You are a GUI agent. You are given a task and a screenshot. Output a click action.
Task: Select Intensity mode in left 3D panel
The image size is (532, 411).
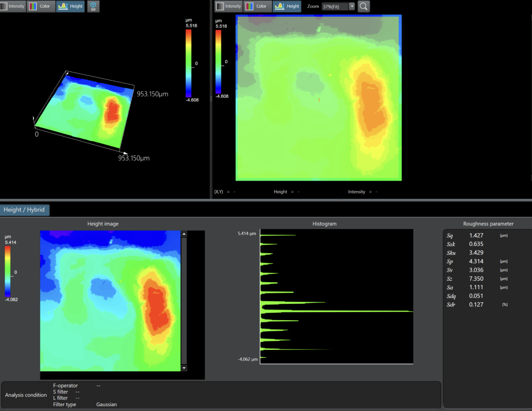tap(13, 6)
